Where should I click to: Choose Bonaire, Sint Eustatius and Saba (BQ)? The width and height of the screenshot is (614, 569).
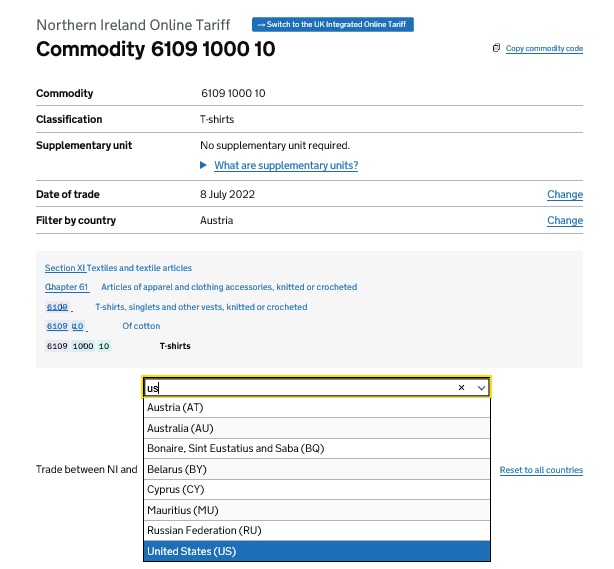pos(235,449)
